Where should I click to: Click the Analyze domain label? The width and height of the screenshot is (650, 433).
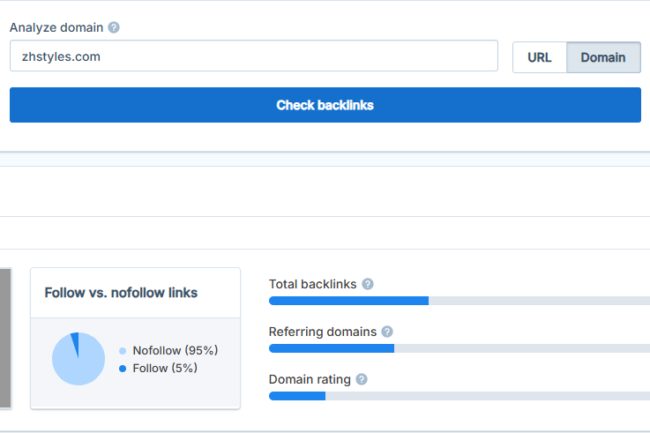[x=56, y=28]
